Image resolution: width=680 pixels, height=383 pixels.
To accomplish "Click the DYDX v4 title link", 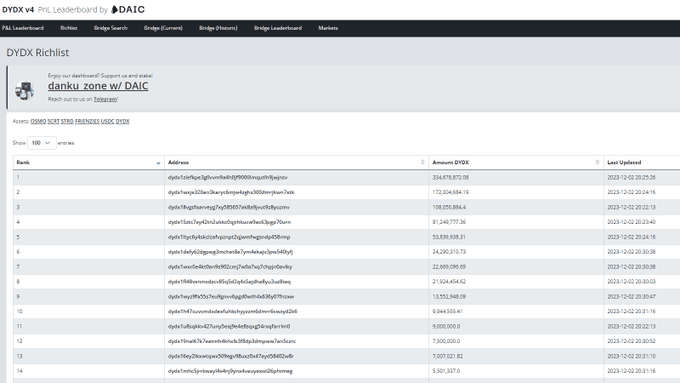I will [18, 10].
